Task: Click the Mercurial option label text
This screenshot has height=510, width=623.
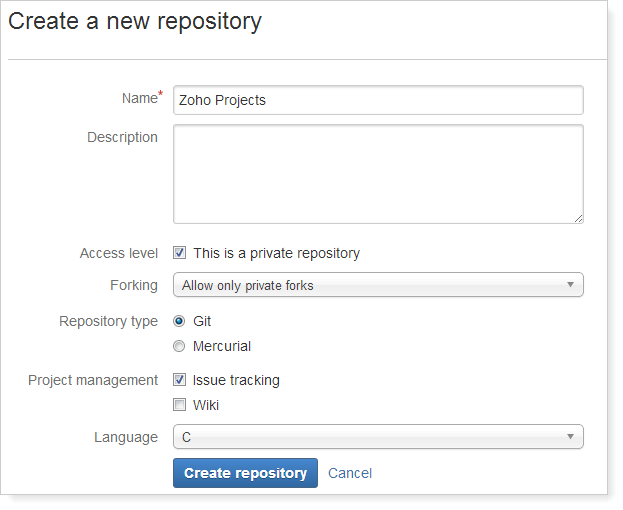Action: 222,346
